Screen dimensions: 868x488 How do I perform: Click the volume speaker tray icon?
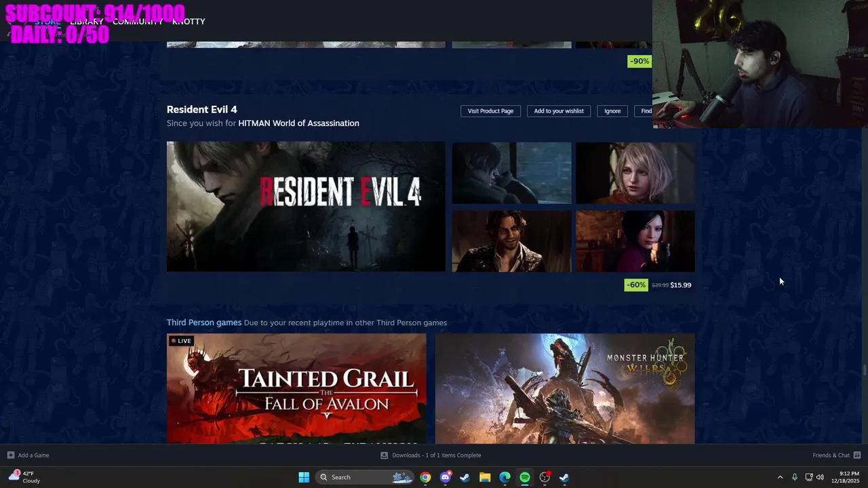(x=820, y=477)
